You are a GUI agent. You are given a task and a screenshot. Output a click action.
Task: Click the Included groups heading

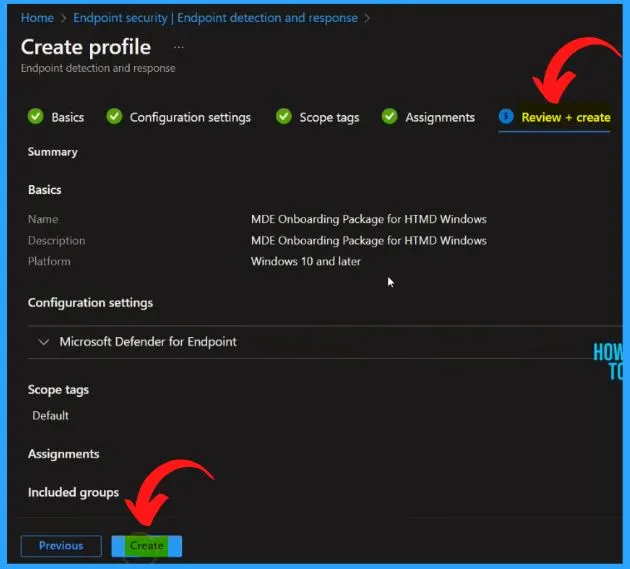coord(74,493)
